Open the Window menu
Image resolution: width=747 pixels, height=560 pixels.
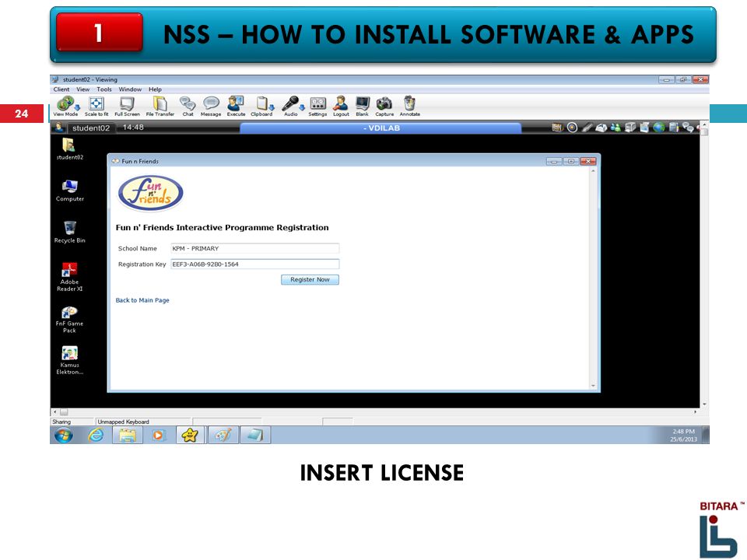130,89
